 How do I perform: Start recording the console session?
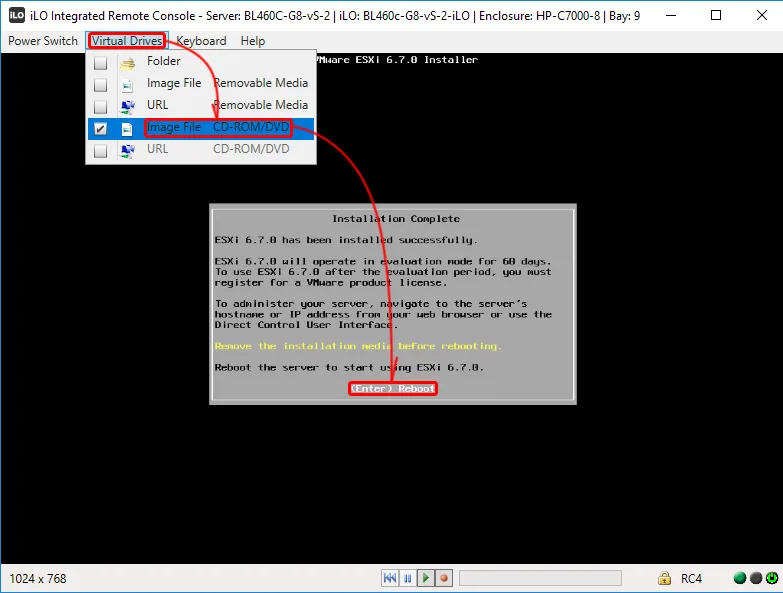(x=443, y=578)
